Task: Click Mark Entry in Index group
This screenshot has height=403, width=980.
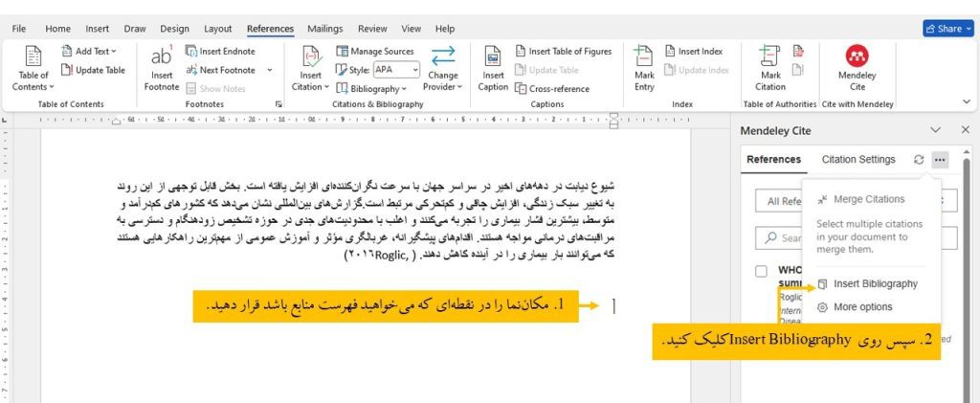Action: pyautogui.click(x=644, y=69)
